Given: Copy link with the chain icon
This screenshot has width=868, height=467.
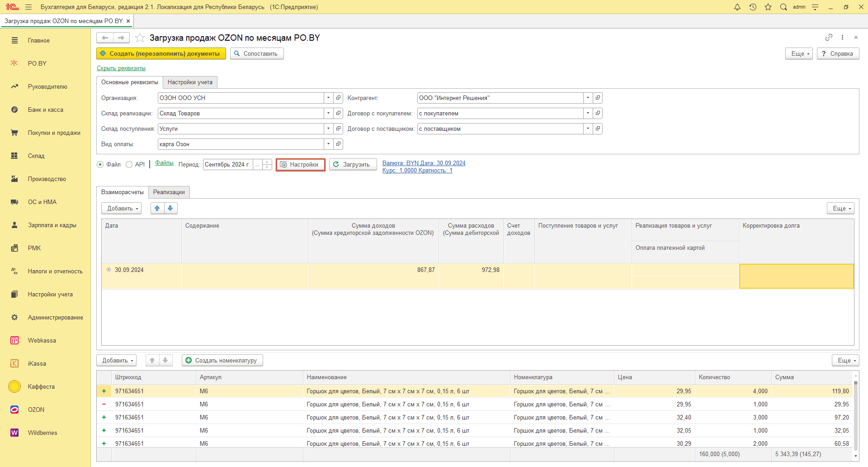Looking at the screenshot, I should (829, 38).
